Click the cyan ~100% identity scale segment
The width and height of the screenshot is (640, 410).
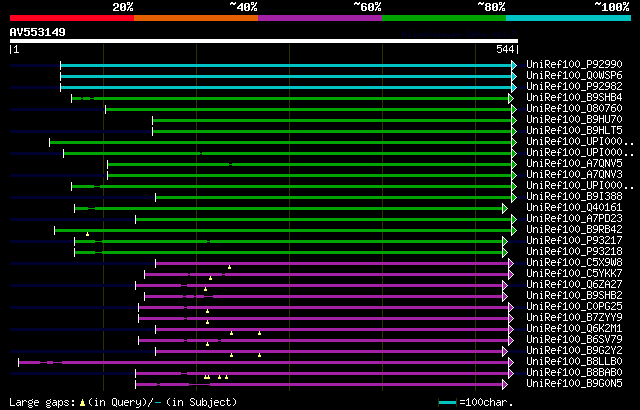click(569, 18)
